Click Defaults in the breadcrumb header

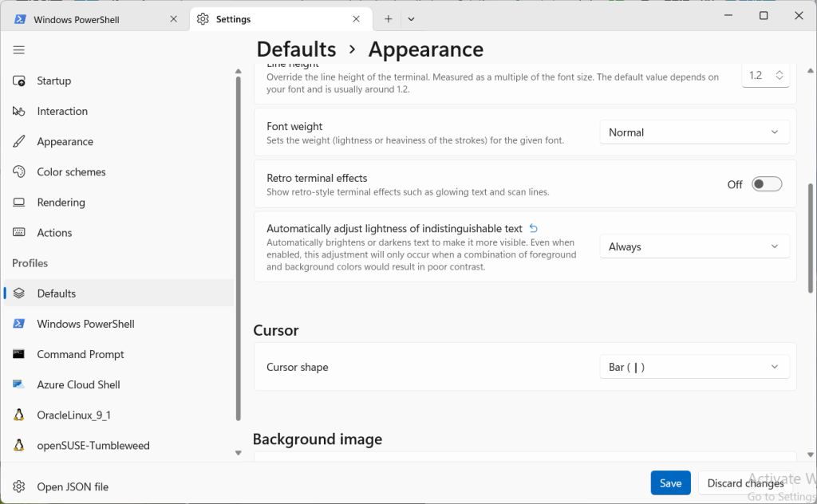click(296, 49)
